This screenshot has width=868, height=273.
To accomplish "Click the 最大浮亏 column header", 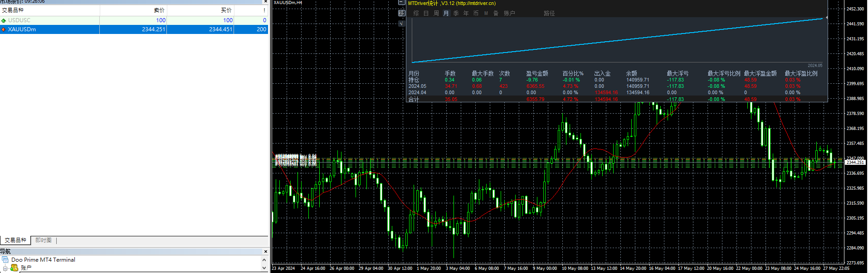I will pos(678,73).
